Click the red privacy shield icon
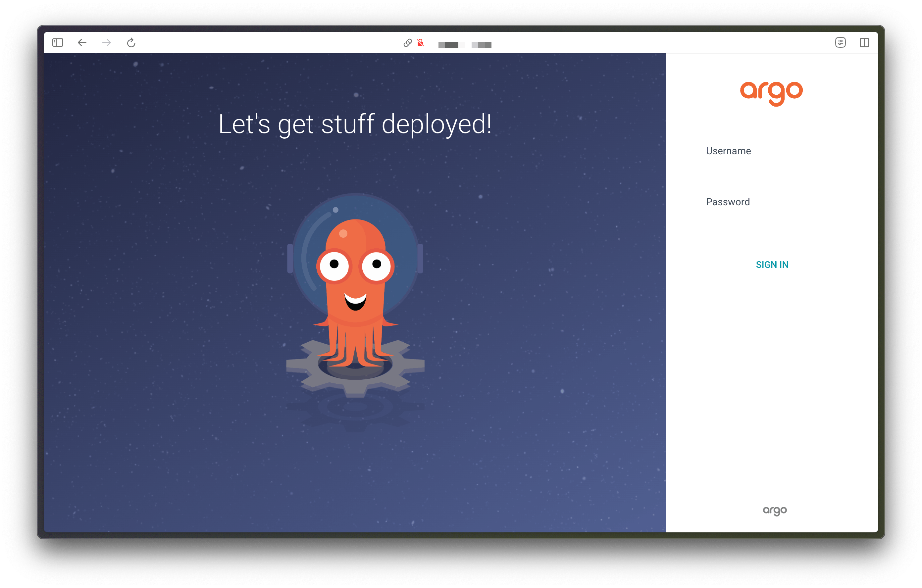 click(420, 43)
